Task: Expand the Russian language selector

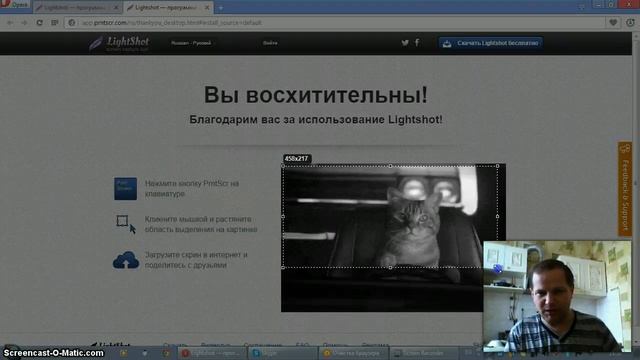Action: click(x=191, y=43)
